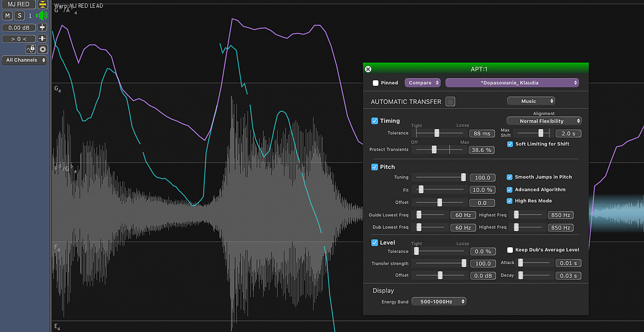Screen dimensions: 644x332
Task: Click the pan slider icon beside > 0 <
Action: click(x=42, y=39)
